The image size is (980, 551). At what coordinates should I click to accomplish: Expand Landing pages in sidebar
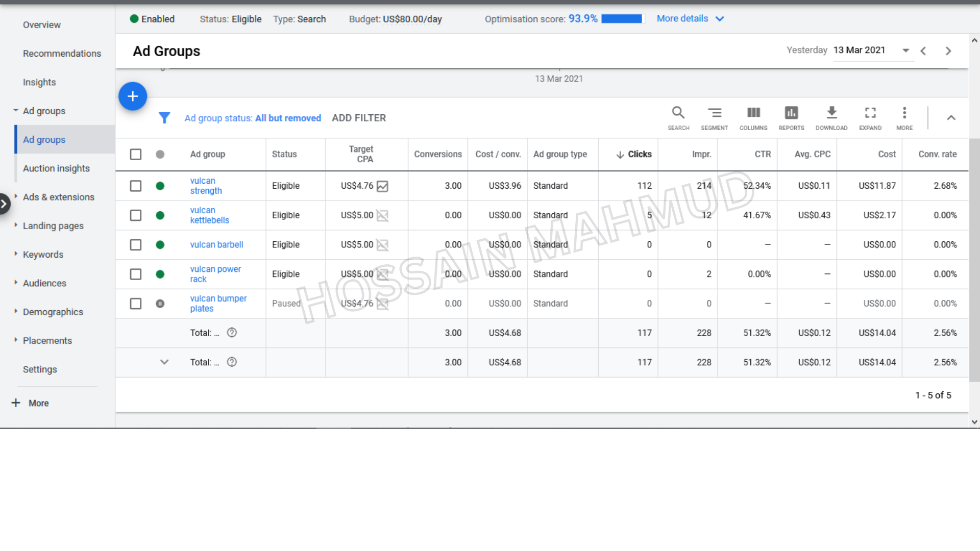[16, 225]
